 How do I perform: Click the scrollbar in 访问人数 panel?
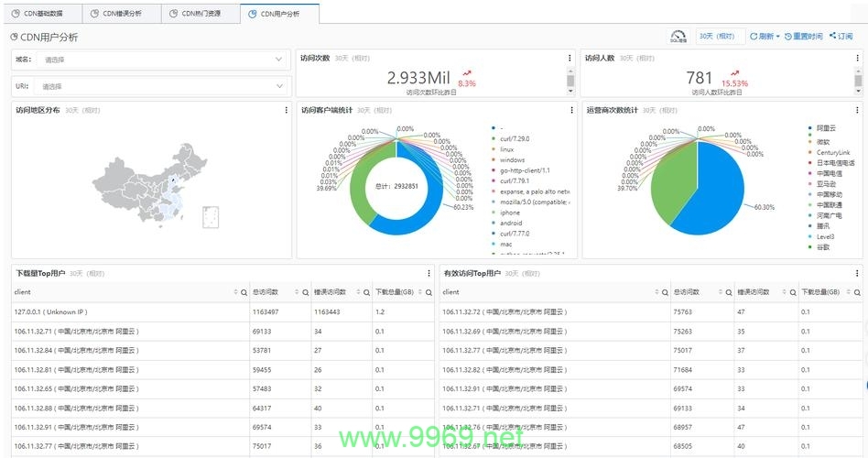click(858, 81)
